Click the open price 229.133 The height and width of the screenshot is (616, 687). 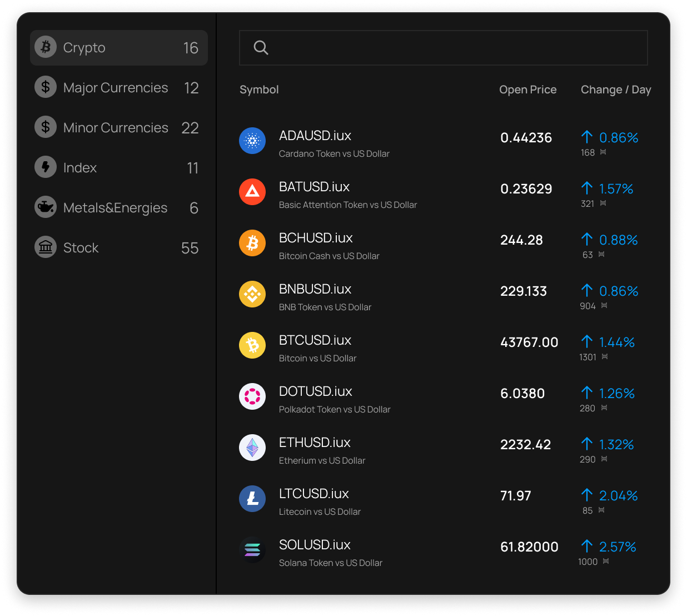tap(524, 291)
